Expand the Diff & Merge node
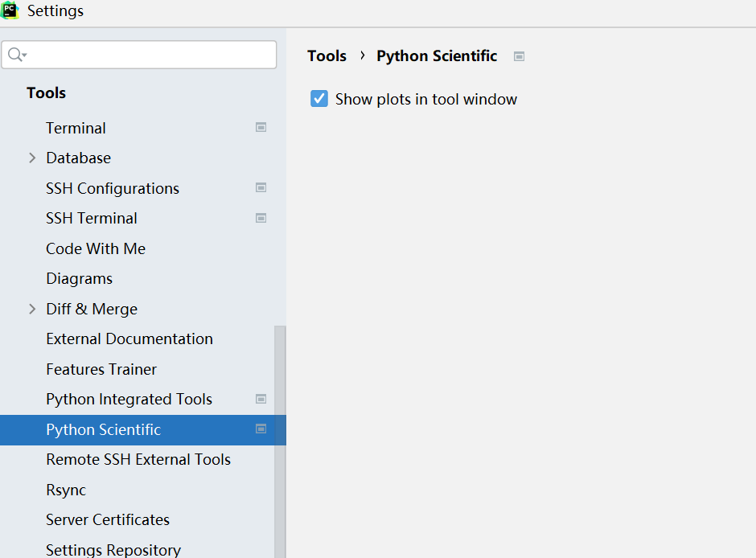 (32, 309)
